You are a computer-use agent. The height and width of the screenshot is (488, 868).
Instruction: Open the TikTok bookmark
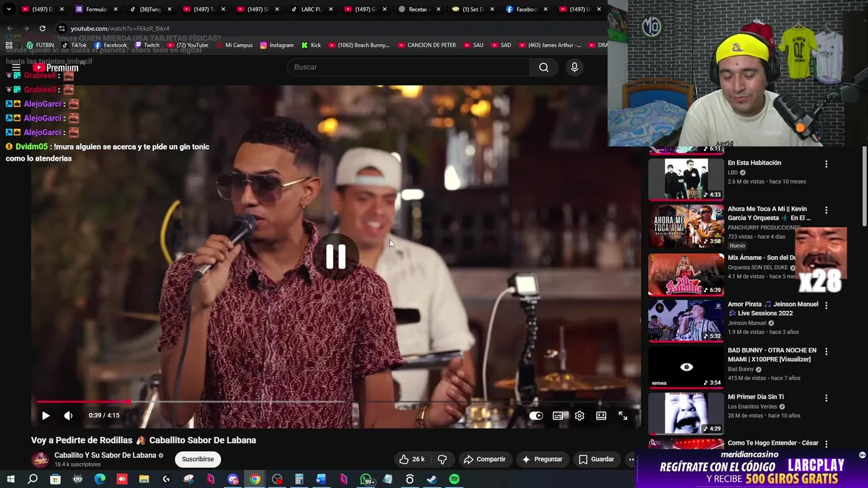tap(74, 45)
